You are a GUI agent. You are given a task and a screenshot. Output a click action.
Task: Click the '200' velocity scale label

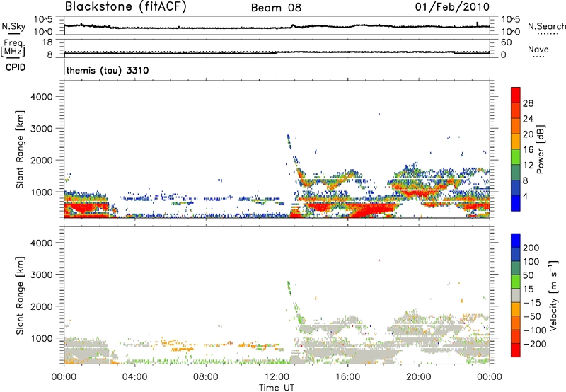[x=531, y=248]
